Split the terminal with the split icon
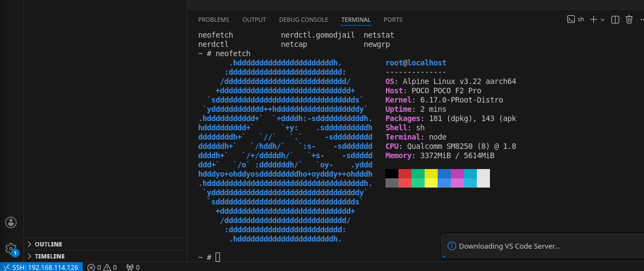Screen dimensions: 644x271 point(616,20)
